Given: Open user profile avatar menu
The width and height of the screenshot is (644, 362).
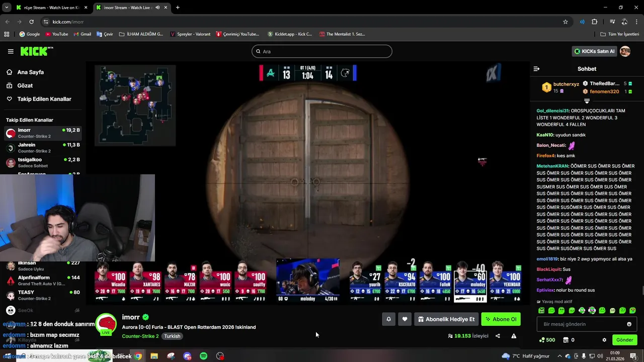Looking at the screenshot, I should [x=625, y=51].
